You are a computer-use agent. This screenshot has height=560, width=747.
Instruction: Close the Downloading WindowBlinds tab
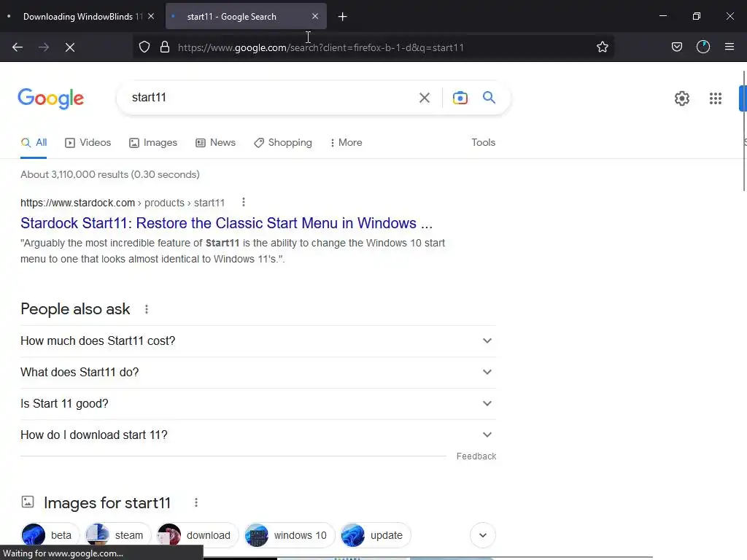(151, 16)
